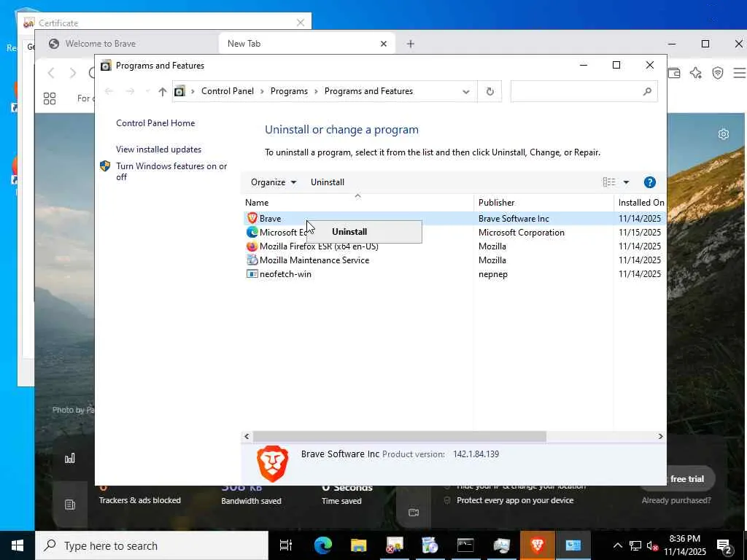The width and height of the screenshot is (747, 560).
Task: Open Control Panel Home link
Action: click(x=155, y=123)
